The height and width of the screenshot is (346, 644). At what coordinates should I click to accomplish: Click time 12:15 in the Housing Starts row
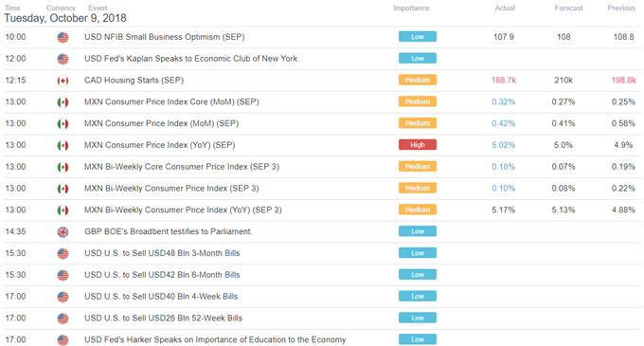(x=15, y=81)
